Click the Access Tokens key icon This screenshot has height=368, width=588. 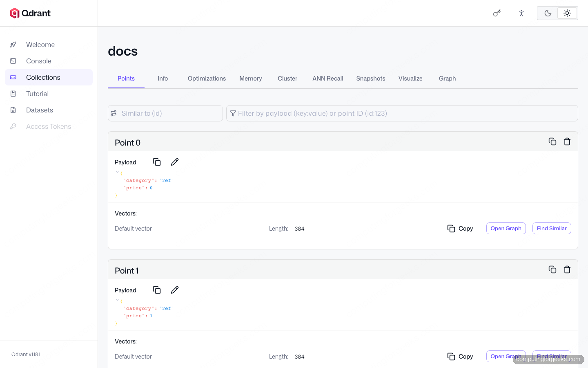tap(13, 126)
